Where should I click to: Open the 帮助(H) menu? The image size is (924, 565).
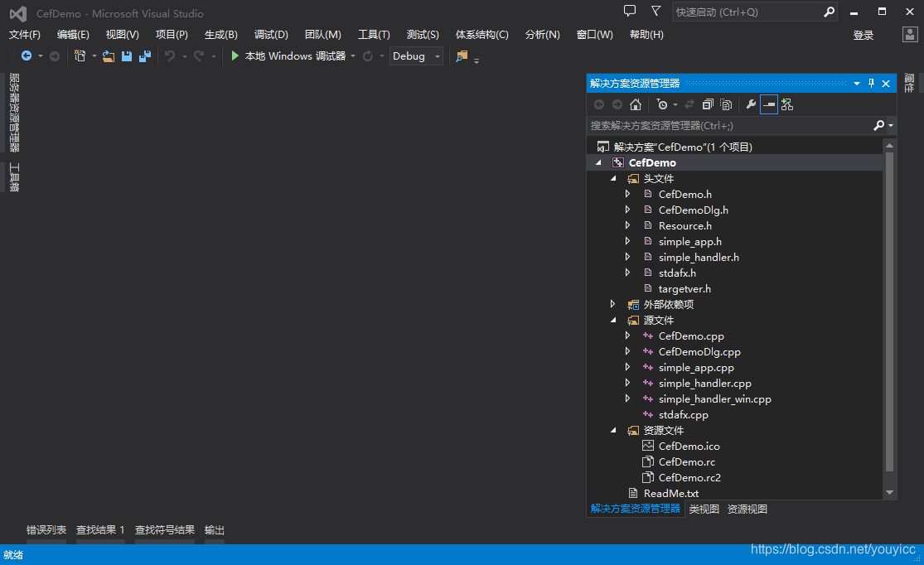pyautogui.click(x=646, y=35)
